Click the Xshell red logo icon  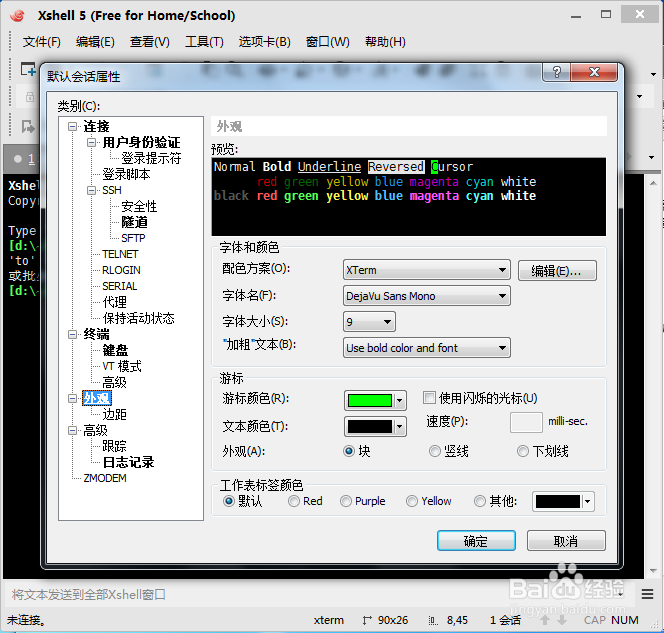[17, 16]
